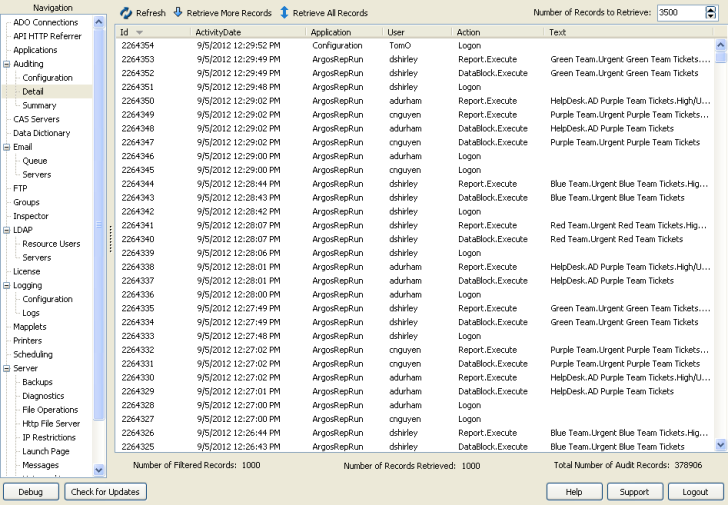Open Scheduling in navigation tree

(x=33, y=355)
